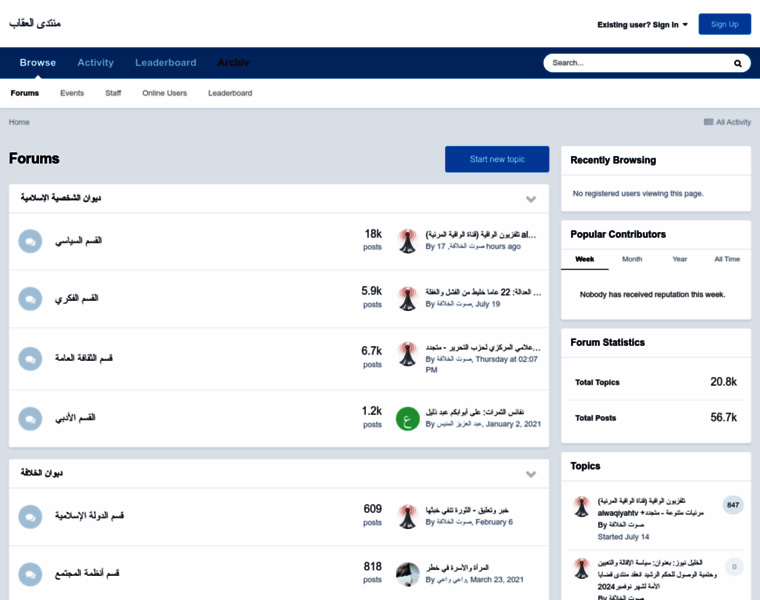This screenshot has height=600, width=760.
Task: Switch Popular Contributors to Month
Action: pos(632,259)
